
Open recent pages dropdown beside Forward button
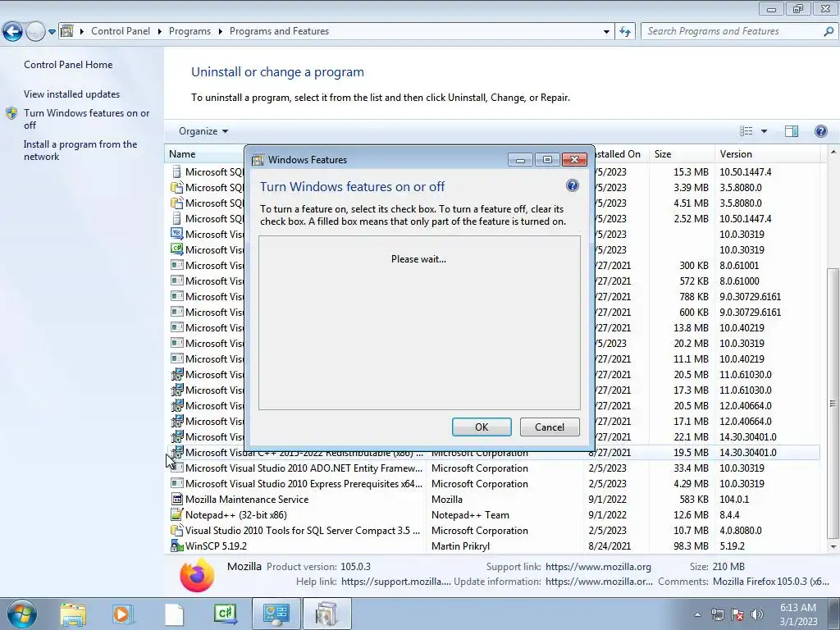[52, 32]
